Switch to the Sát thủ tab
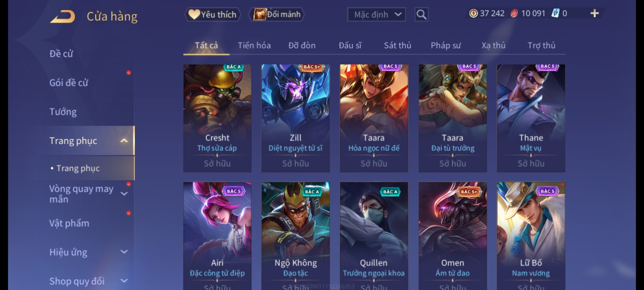Image resolution: width=644 pixels, height=290 pixels. [x=397, y=45]
